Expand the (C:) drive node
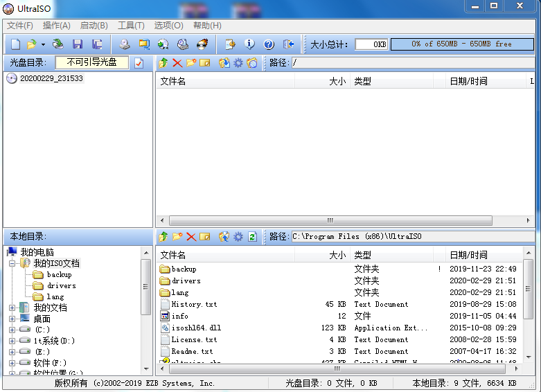 [12, 330]
